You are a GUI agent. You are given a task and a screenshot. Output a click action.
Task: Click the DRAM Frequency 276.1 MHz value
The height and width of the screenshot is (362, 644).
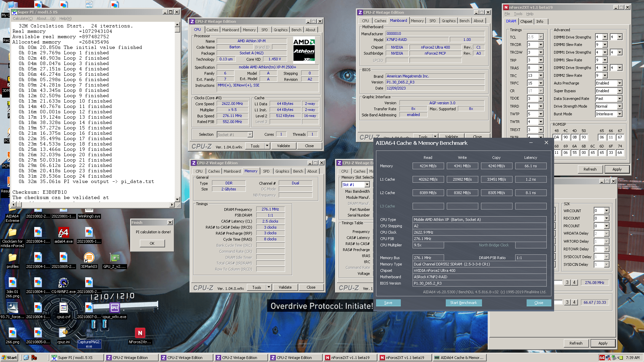(270, 209)
